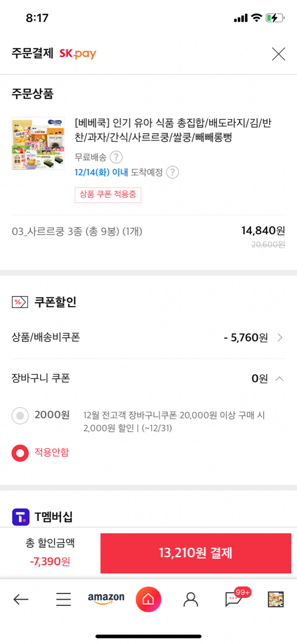Open chat messages with 99+ badge
The width and height of the screenshot is (297, 644).
click(x=233, y=599)
